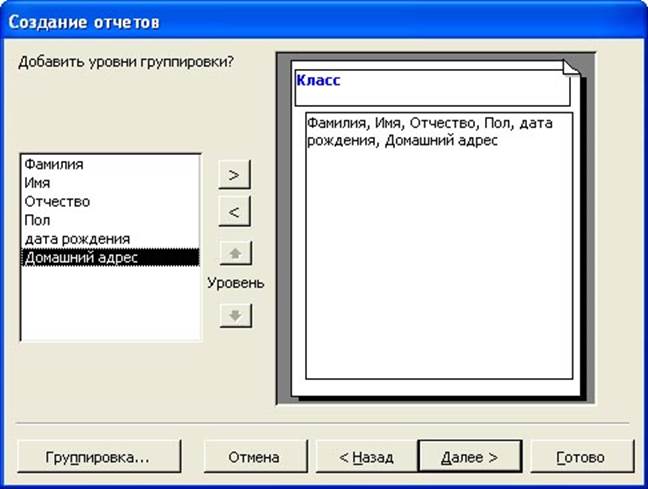Screen dimensions: 648x489
Task: Lower priority with down arrow button
Action: [x=236, y=316]
